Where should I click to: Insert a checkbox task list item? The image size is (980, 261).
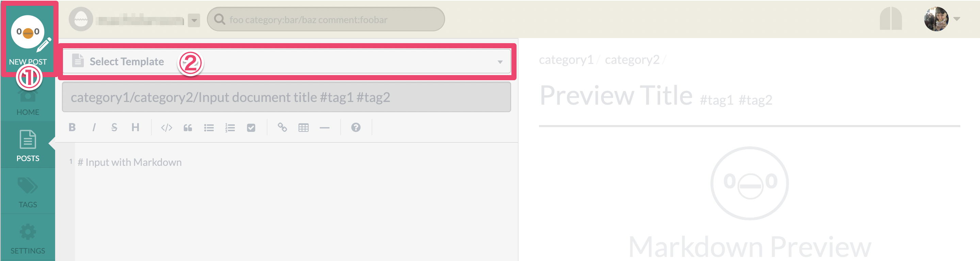coord(251,128)
